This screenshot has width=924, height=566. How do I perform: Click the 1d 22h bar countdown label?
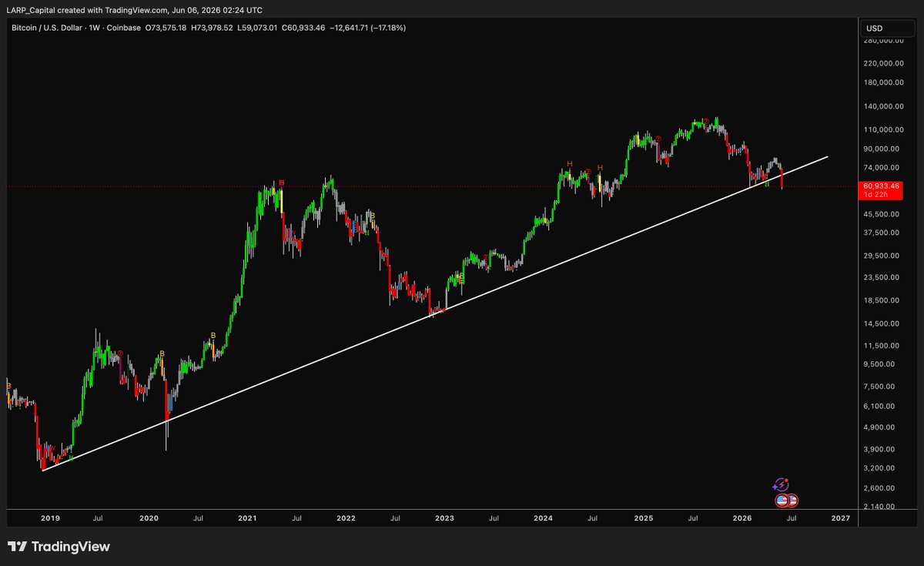coord(876,195)
